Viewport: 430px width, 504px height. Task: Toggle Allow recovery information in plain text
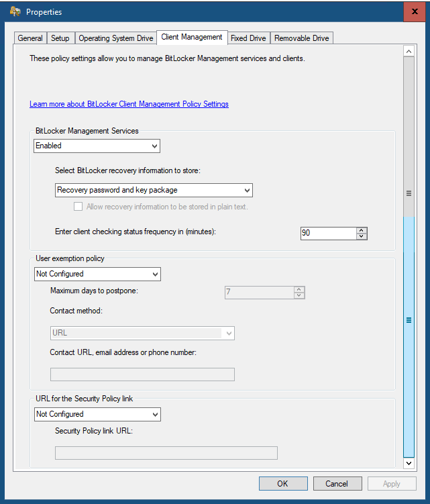(x=78, y=206)
